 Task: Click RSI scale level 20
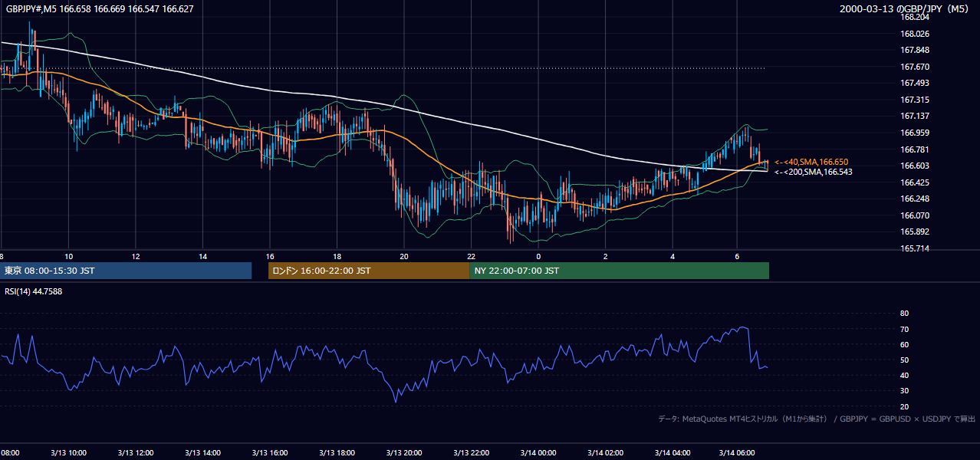pyautogui.click(x=904, y=406)
